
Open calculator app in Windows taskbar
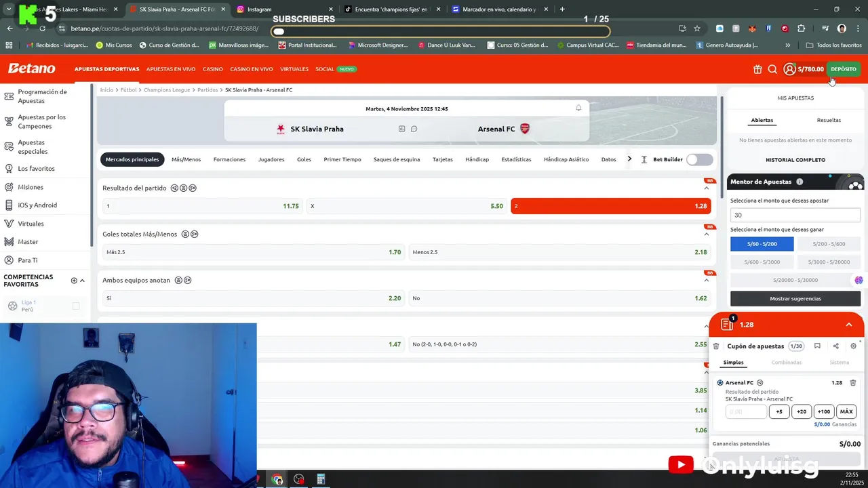(321, 480)
